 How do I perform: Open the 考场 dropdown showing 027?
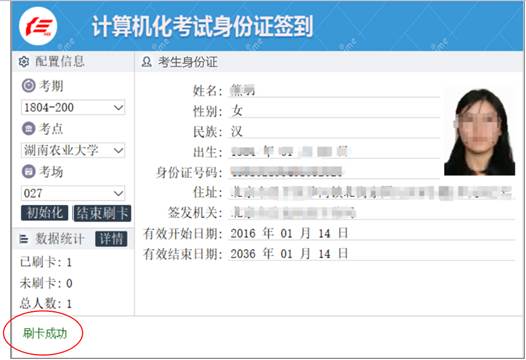pos(73,193)
